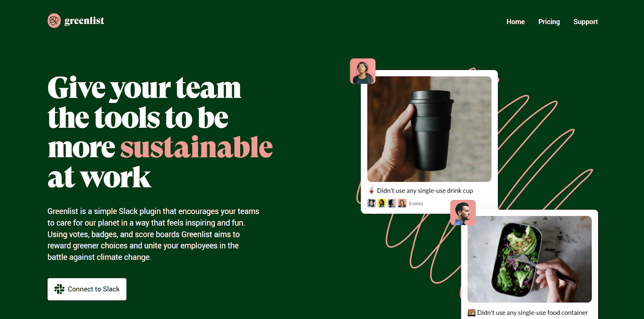This screenshot has width=644, height=319.
Task: Click the Connect to Slack button
Action: [x=87, y=289]
